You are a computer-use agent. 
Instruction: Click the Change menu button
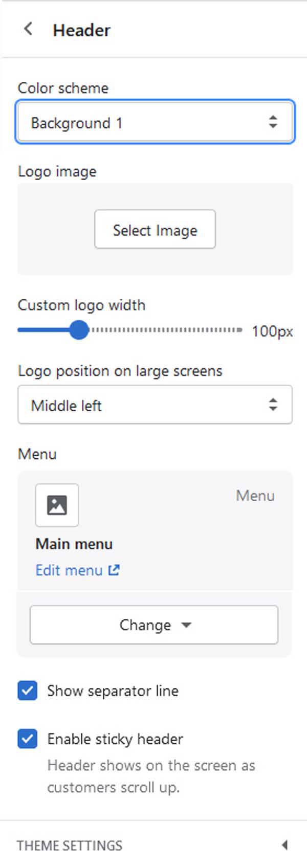(x=154, y=625)
